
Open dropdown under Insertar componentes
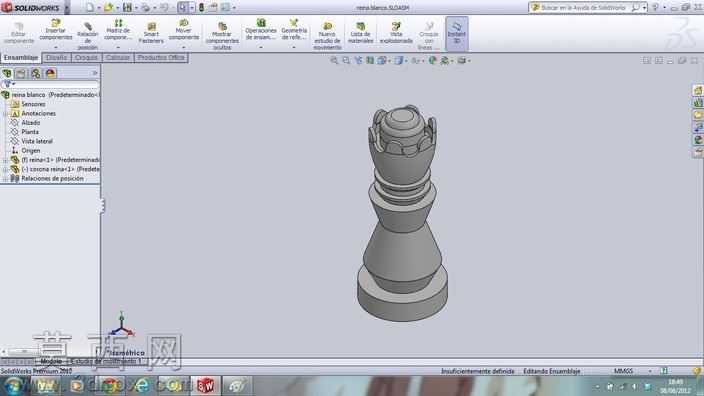pos(56,47)
